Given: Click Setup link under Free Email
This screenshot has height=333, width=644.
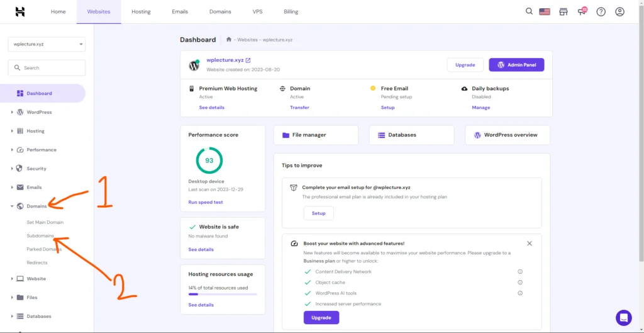Looking at the screenshot, I should coord(387,107).
